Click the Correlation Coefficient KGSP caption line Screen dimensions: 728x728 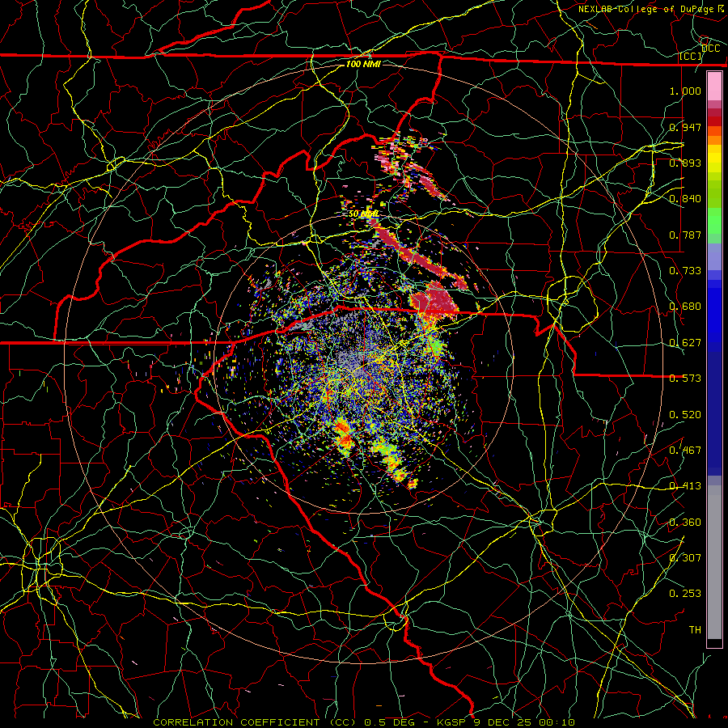[364, 722]
